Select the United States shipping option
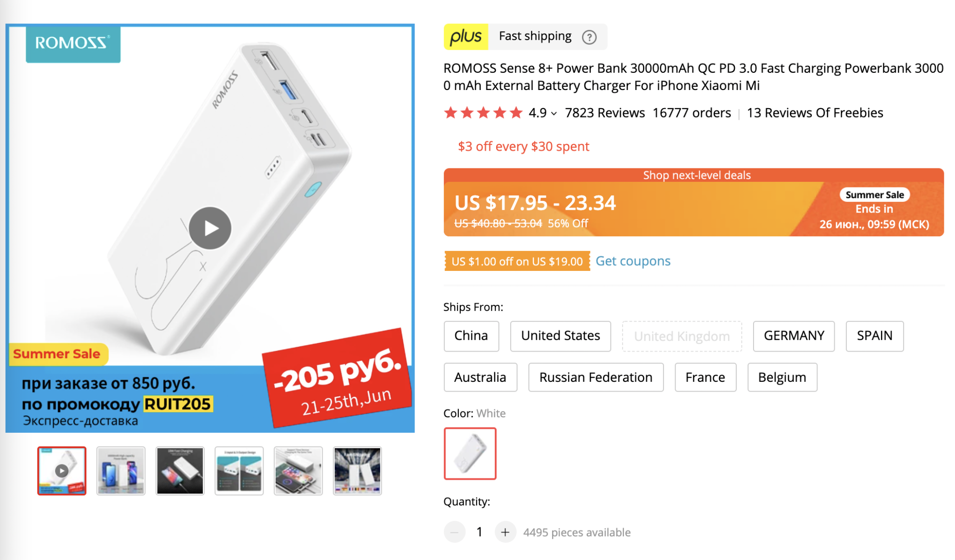The image size is (955, 560). 560,336
